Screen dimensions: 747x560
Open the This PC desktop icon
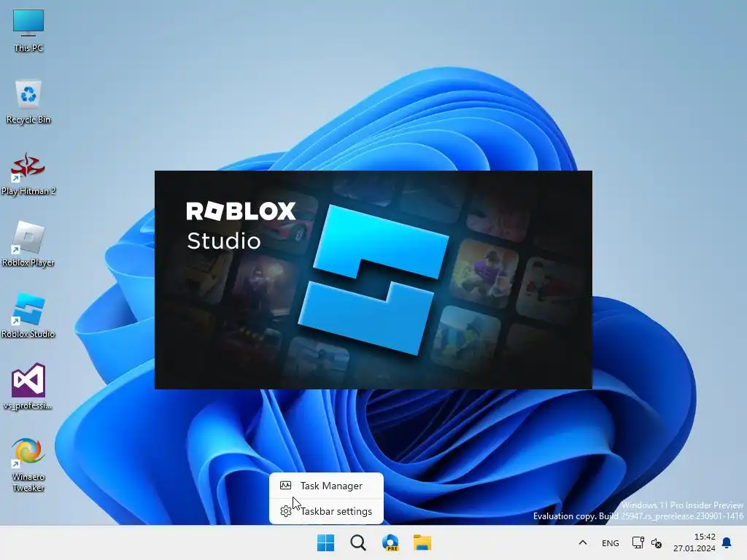tap(28, 30)
